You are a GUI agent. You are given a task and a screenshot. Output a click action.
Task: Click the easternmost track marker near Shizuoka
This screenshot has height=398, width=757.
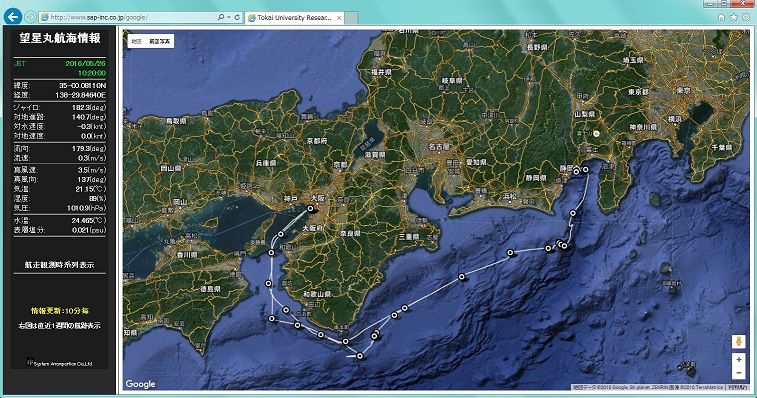586,170
